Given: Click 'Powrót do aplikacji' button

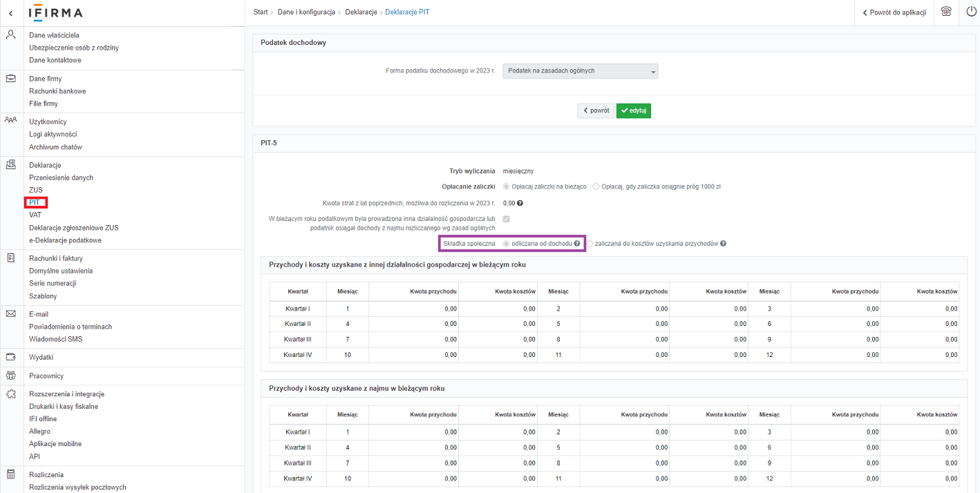Looking at the screenshot, I should [894, 12].
